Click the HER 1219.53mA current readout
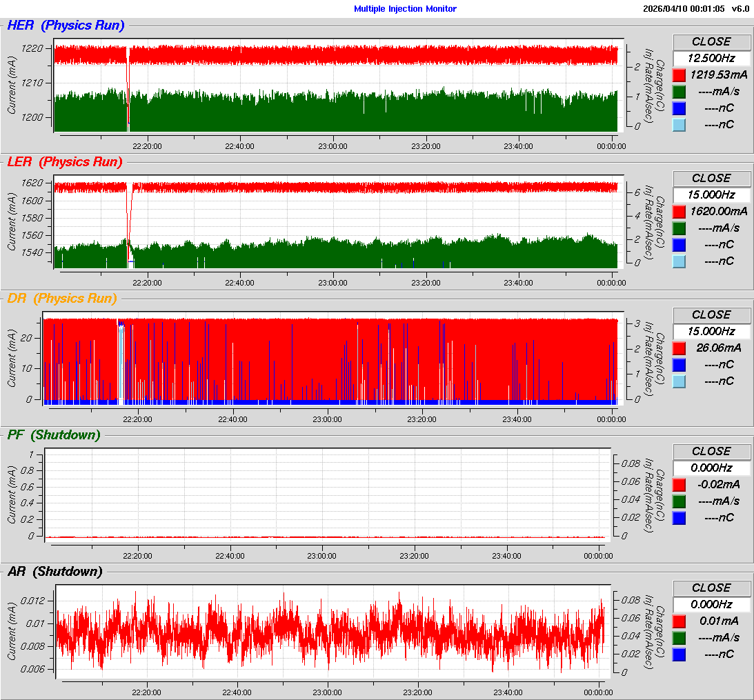754x700 pixels. pyautogui.click(x=718, y=75)
